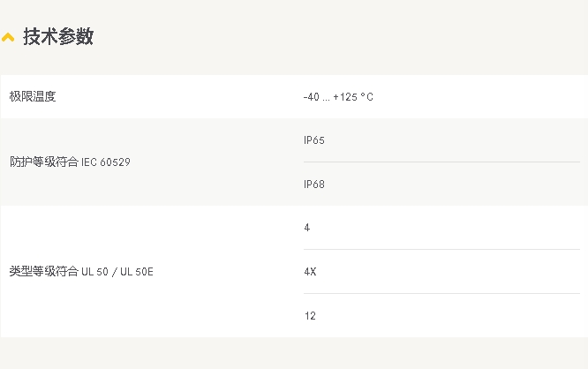Click the IEC 60529 text in label
Image resolution: width=588 pixels, height=369 pixels.
pyautogui.click(x=106, y=162)
